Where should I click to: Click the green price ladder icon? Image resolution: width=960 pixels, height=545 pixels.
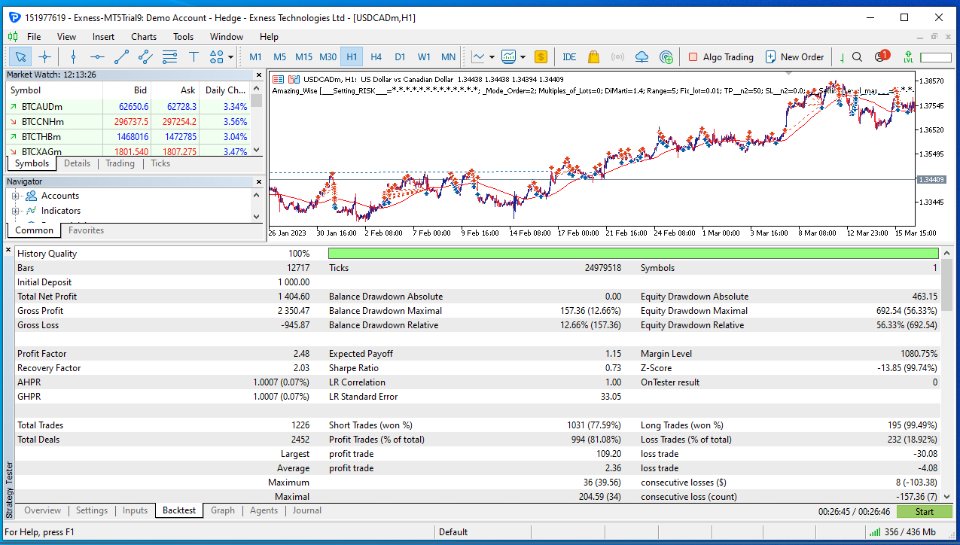842,57
